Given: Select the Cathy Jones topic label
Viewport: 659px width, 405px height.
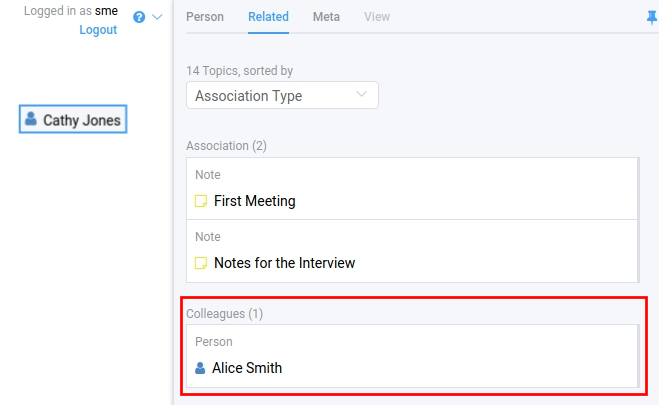Looking at the screenshot, I should pyautogui.click(x=82, y=120).
